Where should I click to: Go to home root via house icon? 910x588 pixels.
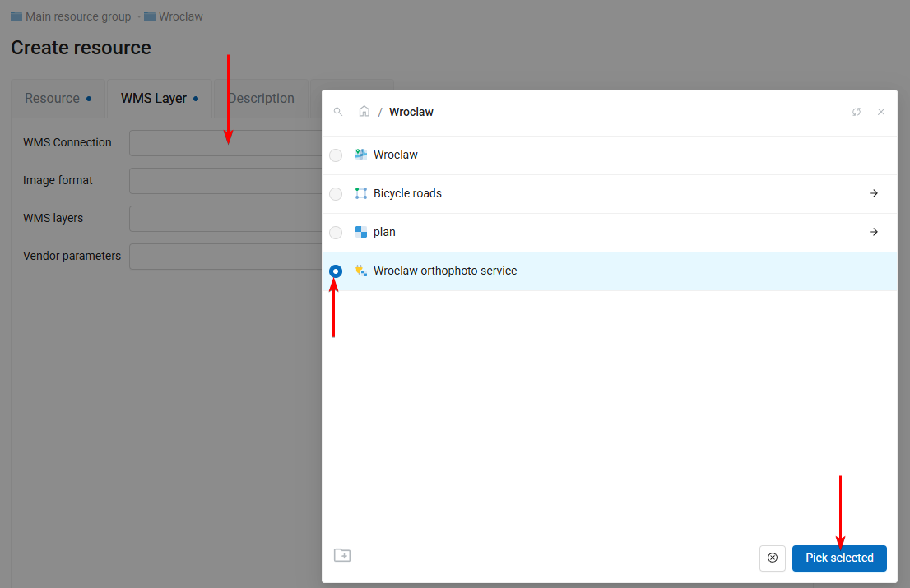point(364,112)
